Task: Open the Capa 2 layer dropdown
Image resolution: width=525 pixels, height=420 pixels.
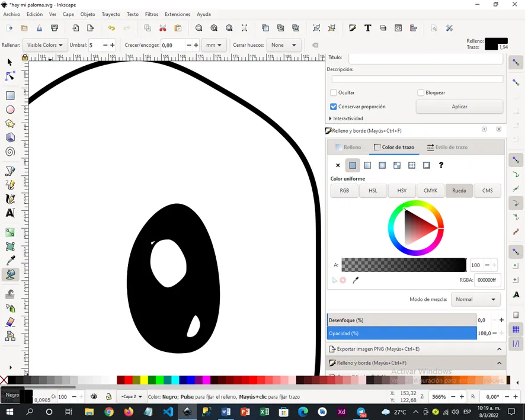Action: (132, 396)
